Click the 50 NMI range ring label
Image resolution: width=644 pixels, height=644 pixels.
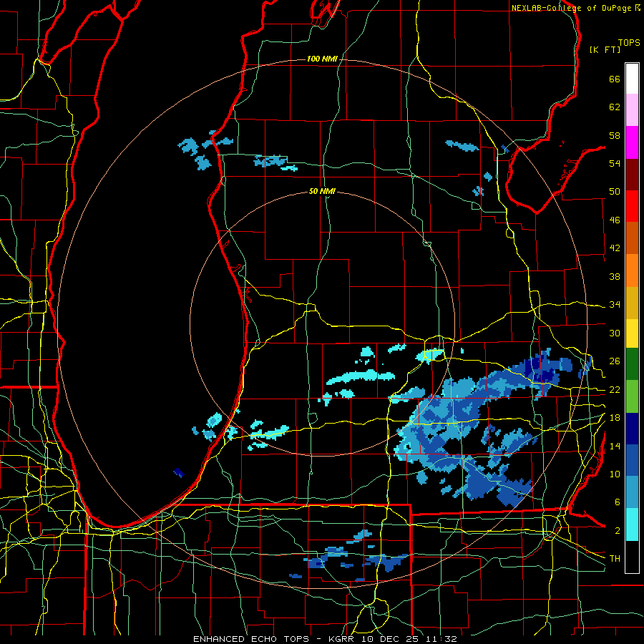[322, 191]
